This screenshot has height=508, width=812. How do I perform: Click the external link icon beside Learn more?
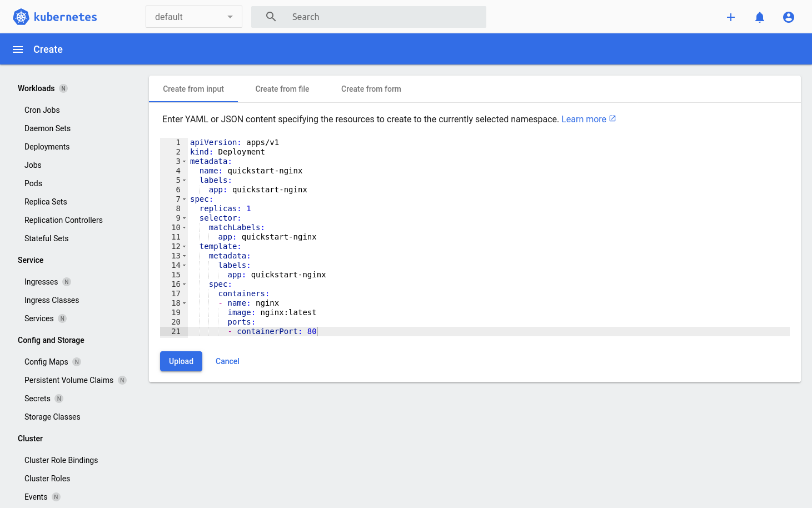click(612, 118)
